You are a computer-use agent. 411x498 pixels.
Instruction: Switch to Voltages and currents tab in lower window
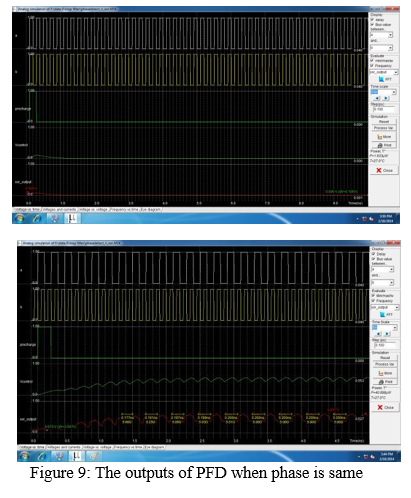pos(64,447)
